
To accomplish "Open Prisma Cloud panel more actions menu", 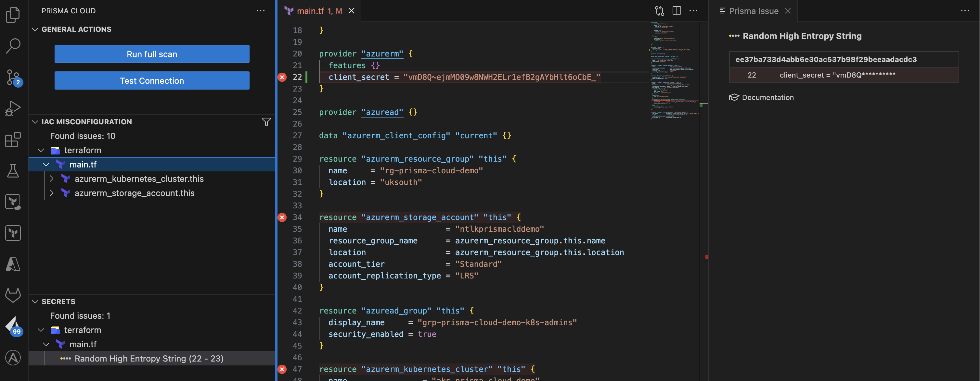I will tap(261, 11).
